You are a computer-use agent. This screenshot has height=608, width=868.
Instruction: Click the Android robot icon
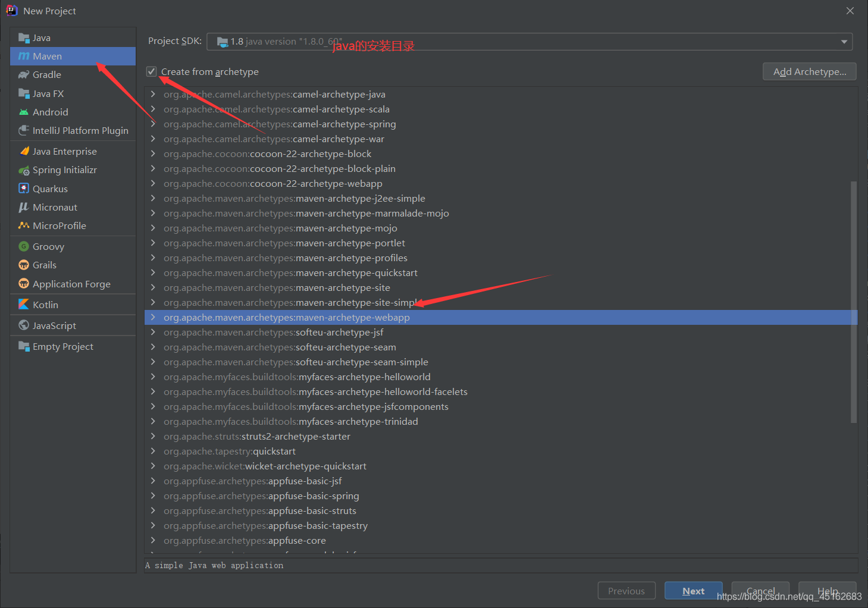(x=24, y=112)
